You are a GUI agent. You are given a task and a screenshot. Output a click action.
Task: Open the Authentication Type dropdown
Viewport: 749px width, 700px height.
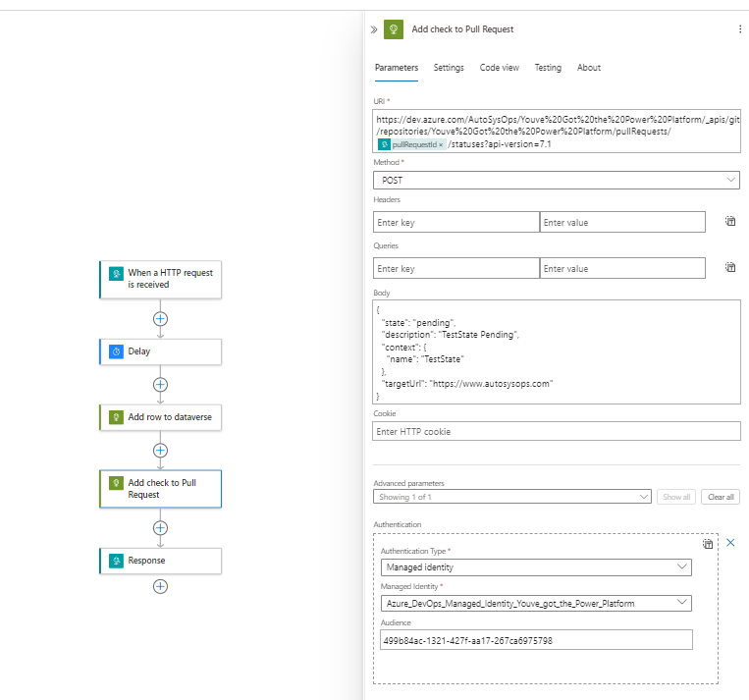coord(536,567)
